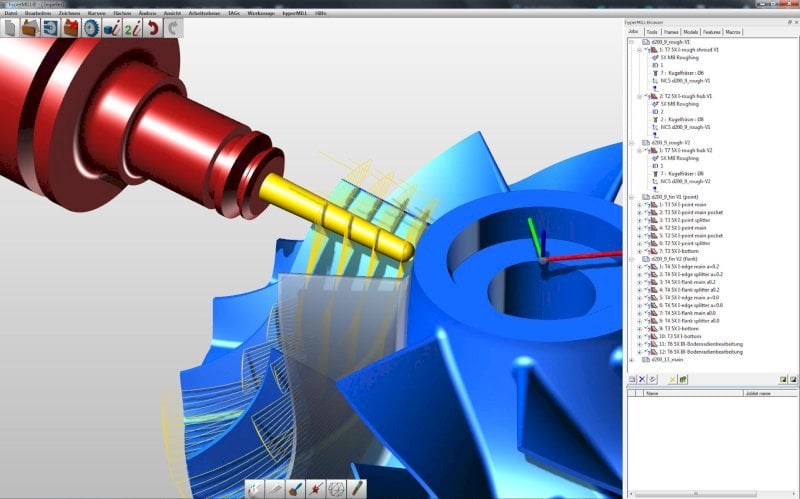Open the hyperMILL menu
The width and height of the screenshot is (800, 499).
[294, 13]
